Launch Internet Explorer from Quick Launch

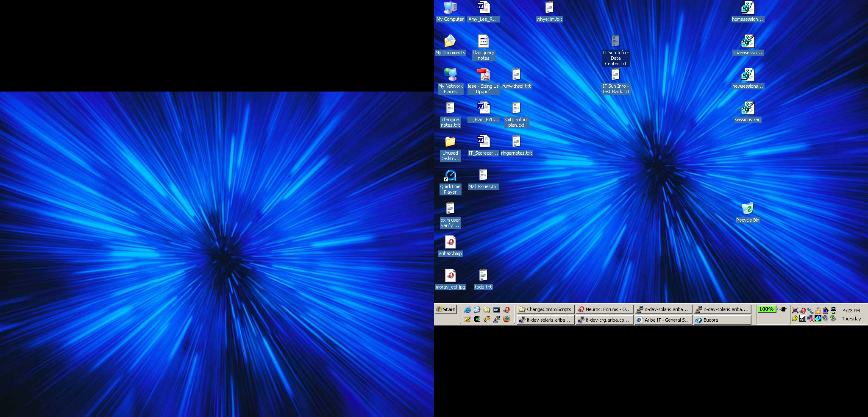point(467,310)
